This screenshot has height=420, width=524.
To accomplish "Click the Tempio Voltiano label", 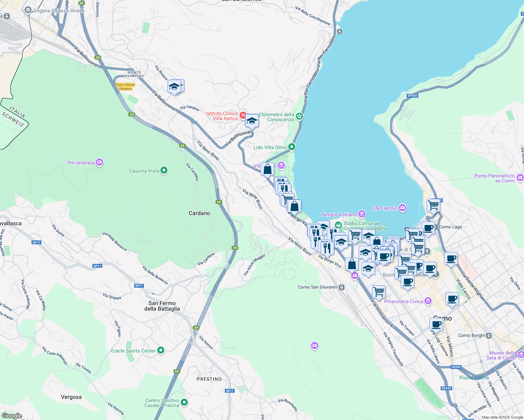I will click(339, 215).
